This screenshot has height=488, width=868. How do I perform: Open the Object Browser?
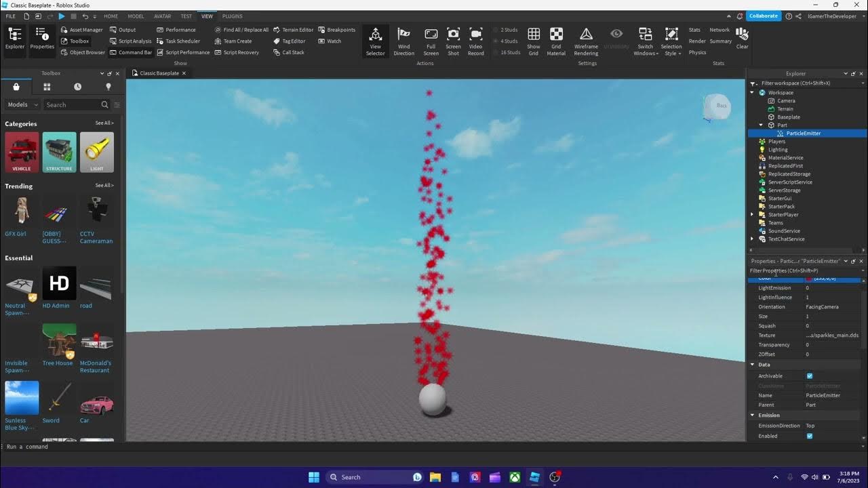[x=83, y=52]
